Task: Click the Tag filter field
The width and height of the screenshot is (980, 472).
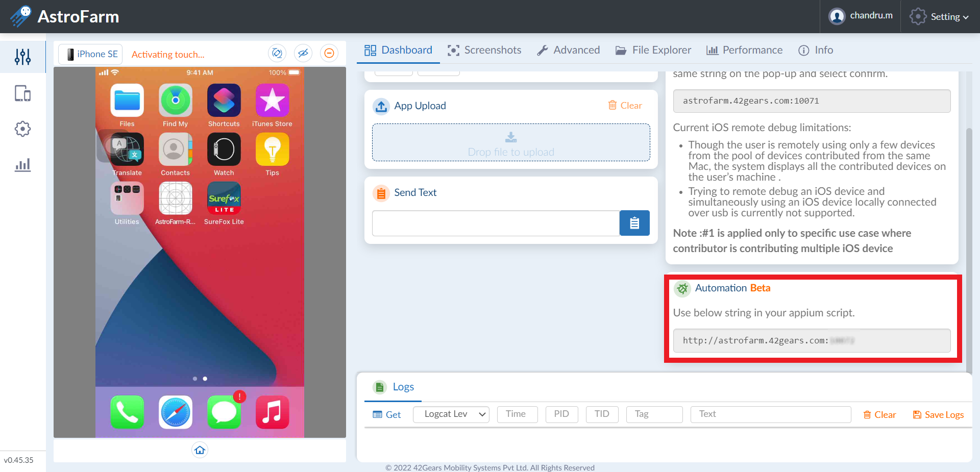Action: point(654,414)
